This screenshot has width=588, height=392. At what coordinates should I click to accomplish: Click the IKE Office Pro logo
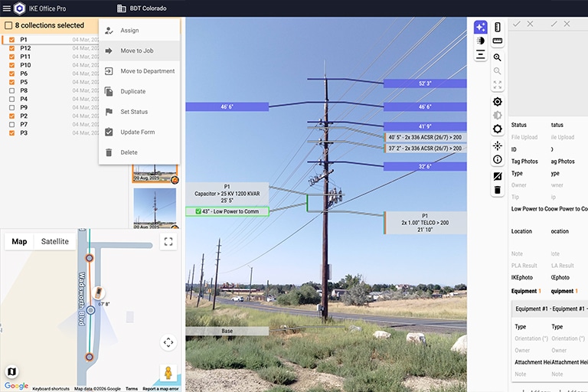pos(19,8)
